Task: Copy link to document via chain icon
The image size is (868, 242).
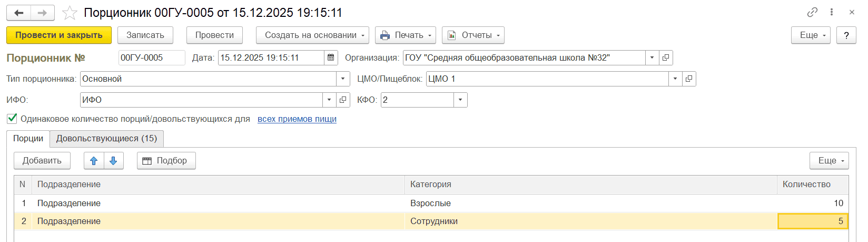Action: point(812,12)
